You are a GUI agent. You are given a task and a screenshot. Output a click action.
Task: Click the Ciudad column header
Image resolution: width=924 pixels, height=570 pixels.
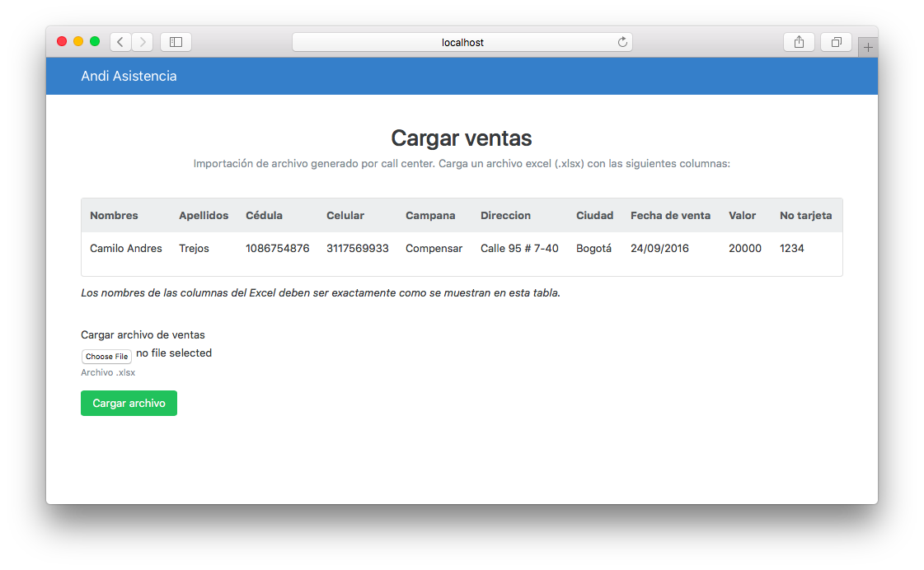point(594,216)
